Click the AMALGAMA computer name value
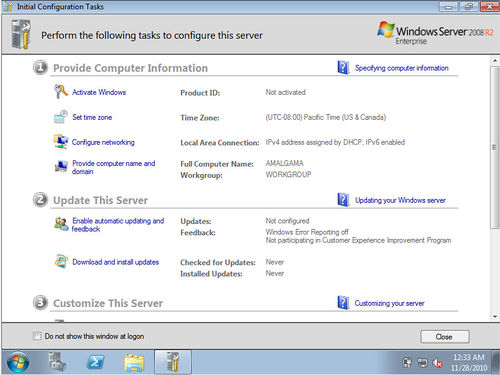Screen dimensions: 500x375 coord(284,163)
